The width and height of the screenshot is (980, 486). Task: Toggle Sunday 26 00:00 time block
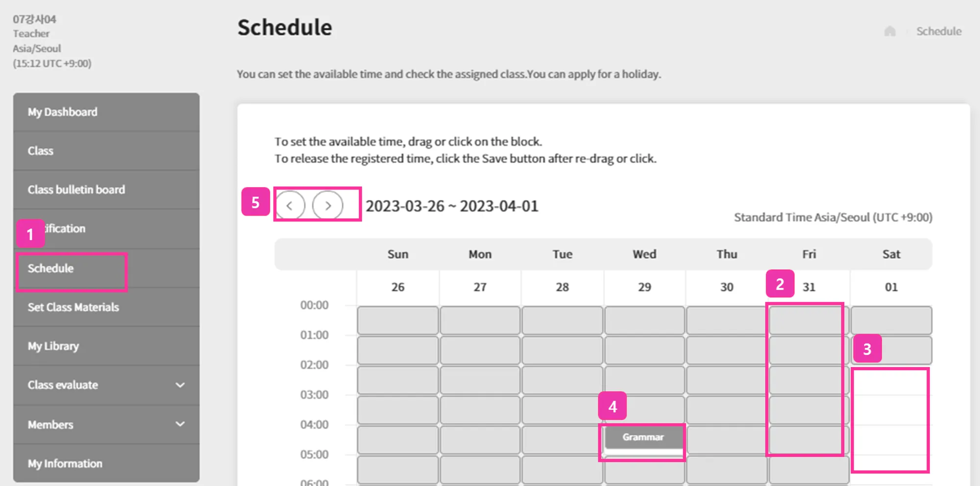pos(397,320)
